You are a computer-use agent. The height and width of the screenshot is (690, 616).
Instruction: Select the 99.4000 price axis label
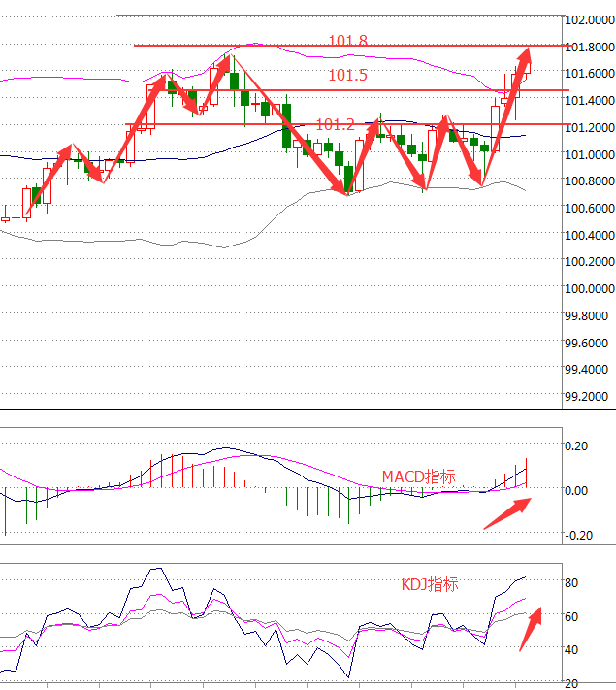point(586,369)
